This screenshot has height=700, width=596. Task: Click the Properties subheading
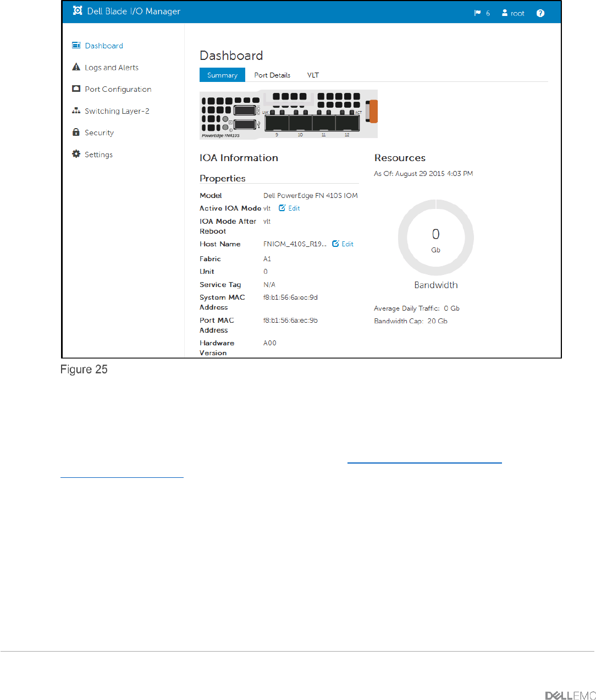(223, 179)
